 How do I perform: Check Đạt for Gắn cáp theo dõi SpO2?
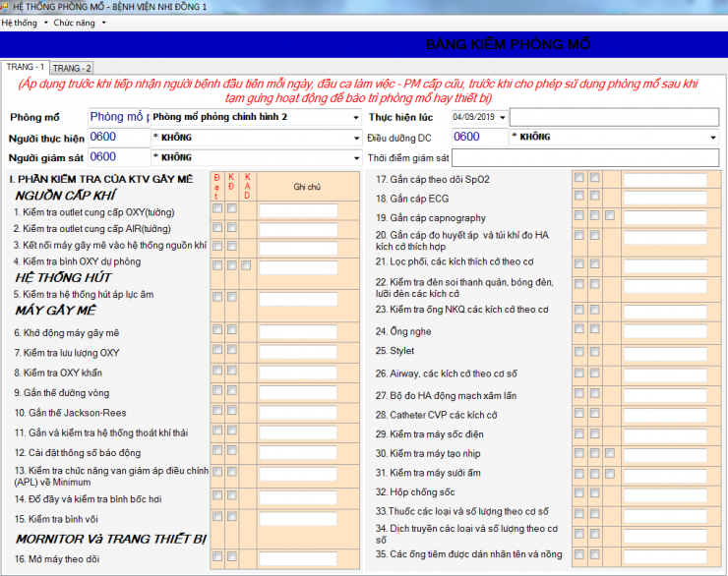(578, 178)
